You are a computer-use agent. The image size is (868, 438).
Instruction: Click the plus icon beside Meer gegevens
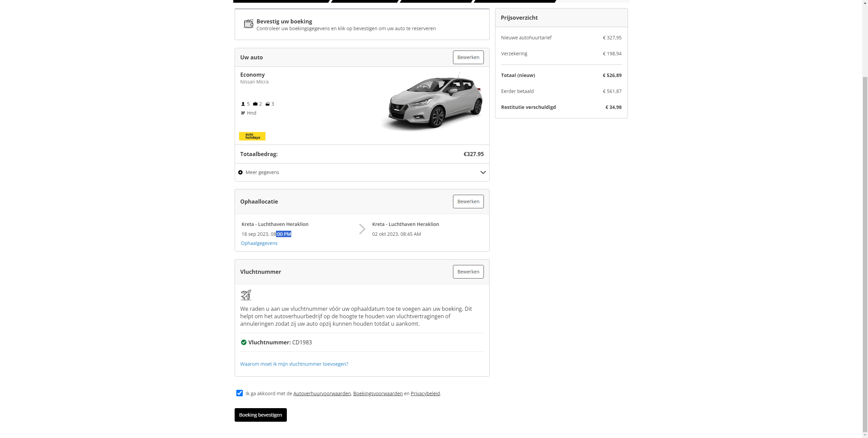tap(240, 172)
